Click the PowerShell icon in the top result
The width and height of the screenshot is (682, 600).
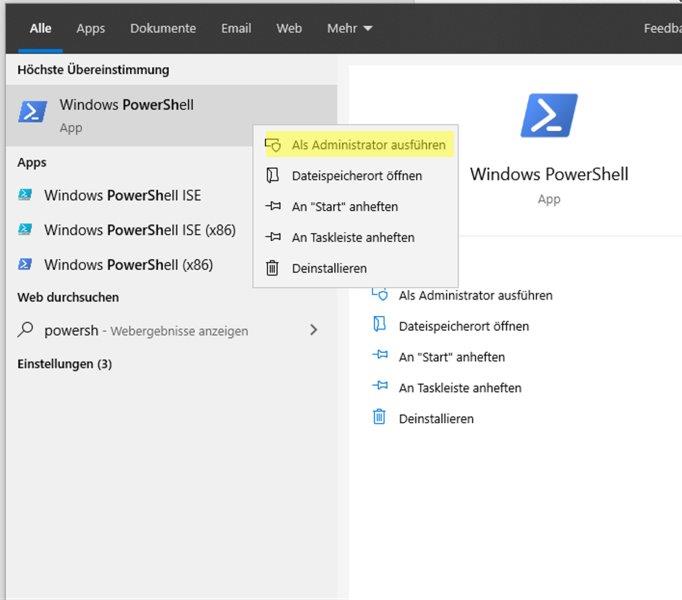pyautogui.click(x=33, y=112)
